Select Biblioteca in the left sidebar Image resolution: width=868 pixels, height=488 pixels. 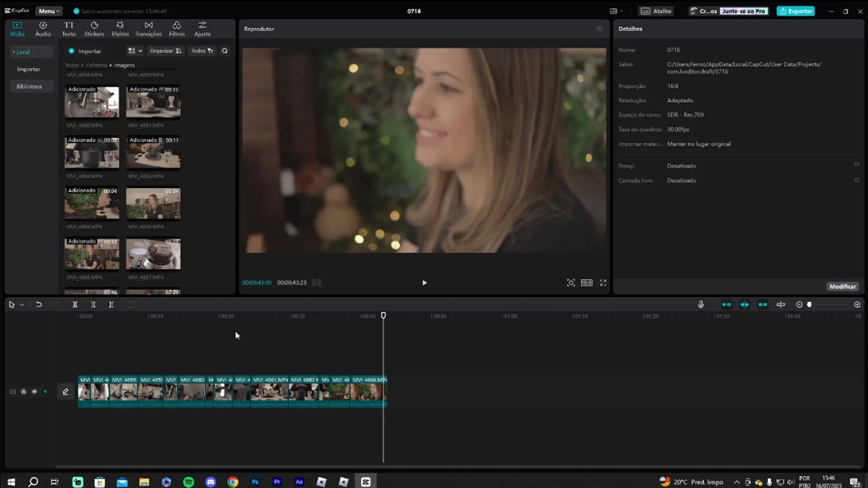(x=29, y=86)
